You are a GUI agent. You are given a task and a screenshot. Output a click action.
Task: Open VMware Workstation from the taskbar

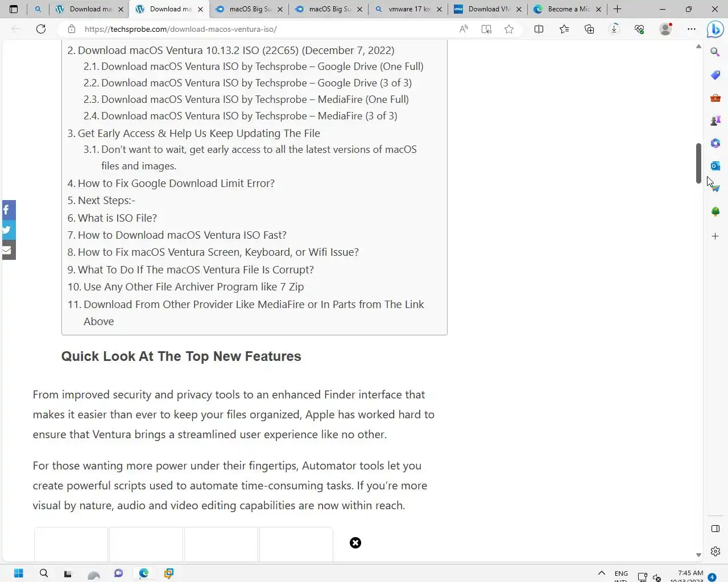click(169, 573)
